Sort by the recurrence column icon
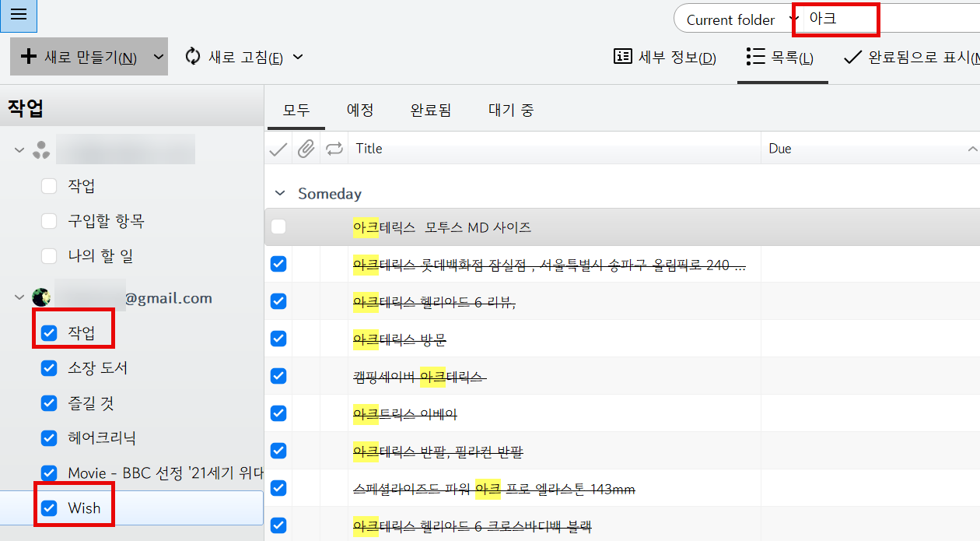Screen dimensions: 980x541 [x=334, y=149]
